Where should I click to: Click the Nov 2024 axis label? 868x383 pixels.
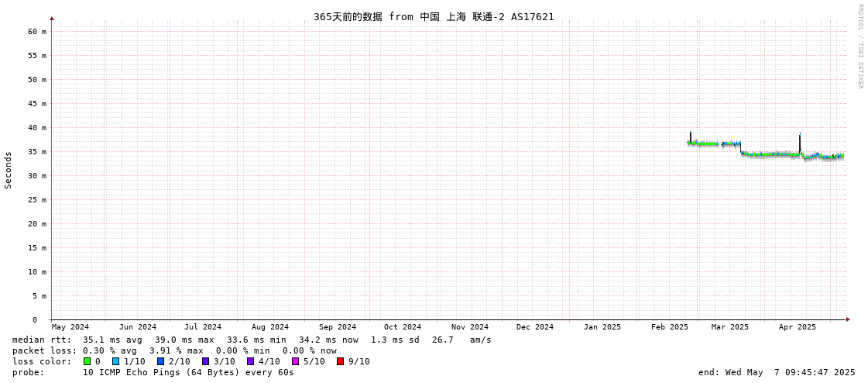tap(470, 327)
